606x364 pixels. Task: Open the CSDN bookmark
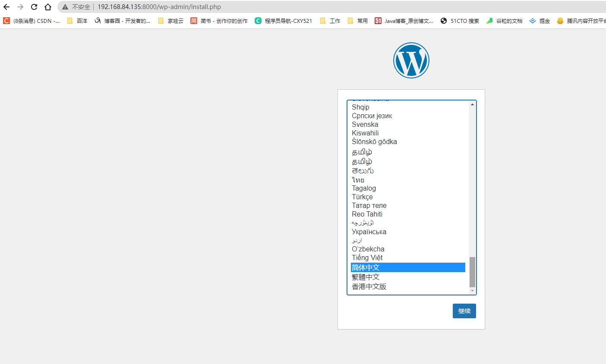coord(32,21)
